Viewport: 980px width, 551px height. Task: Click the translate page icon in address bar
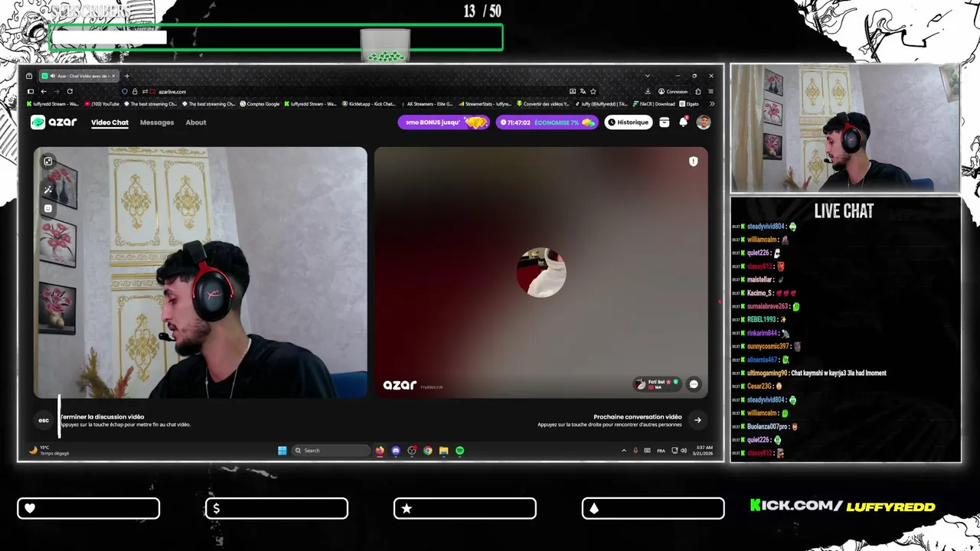tap(583, 91)
